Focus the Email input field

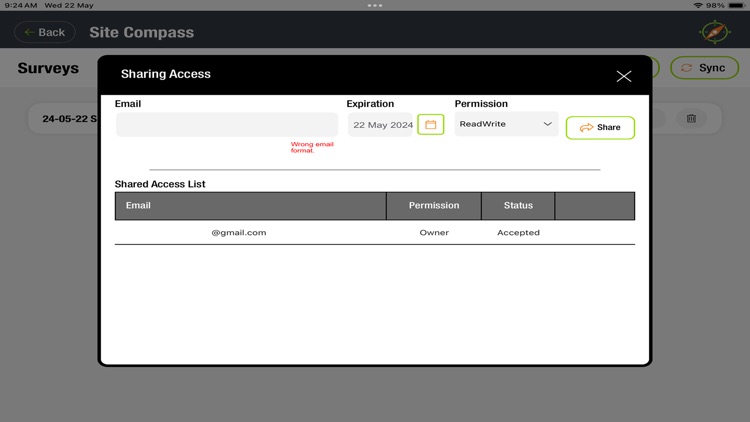pos(227,124)
